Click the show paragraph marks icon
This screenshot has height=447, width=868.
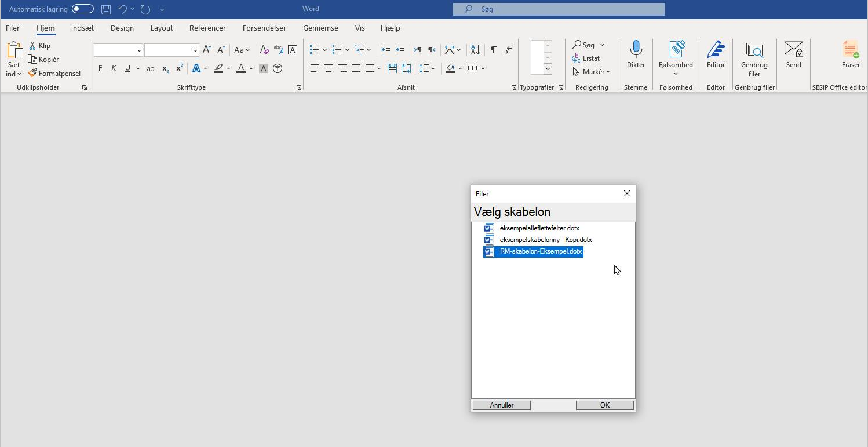tap(493, 50)
